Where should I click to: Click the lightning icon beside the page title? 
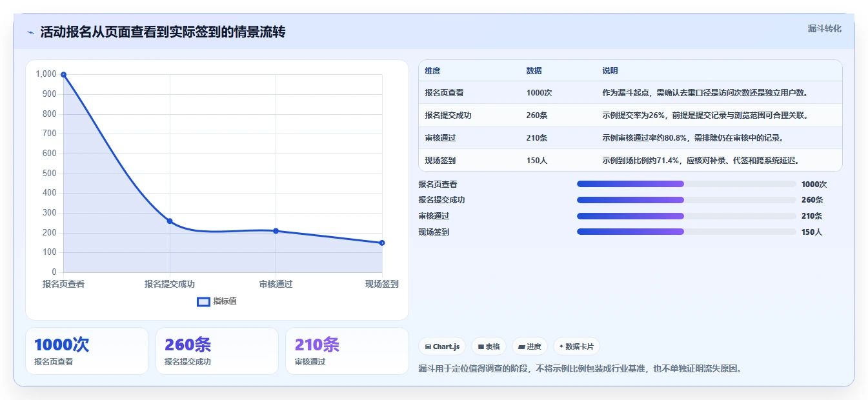pyautogui.click(x=30, y=32)
